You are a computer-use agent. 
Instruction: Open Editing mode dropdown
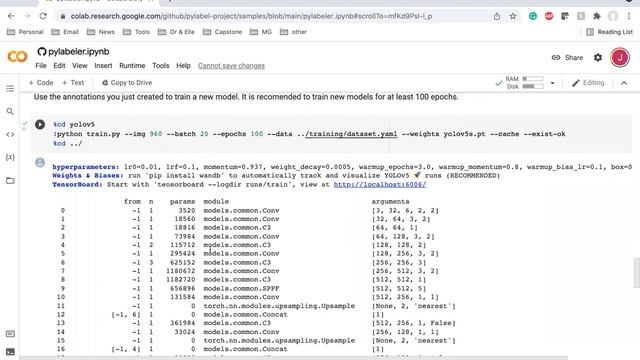(x=588, y=83)
